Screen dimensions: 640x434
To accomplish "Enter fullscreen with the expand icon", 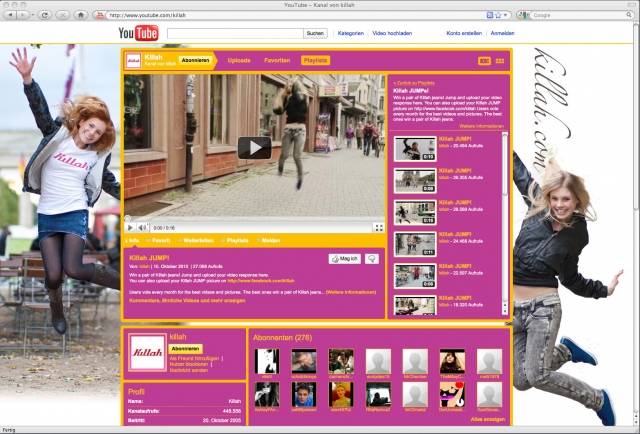I will [x=379, y=228].
